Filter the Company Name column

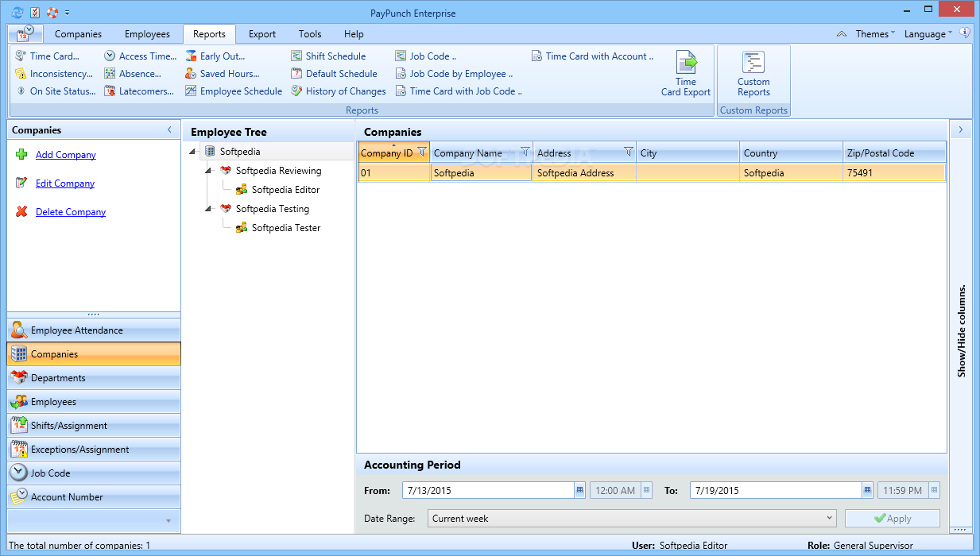coord(525,153)
